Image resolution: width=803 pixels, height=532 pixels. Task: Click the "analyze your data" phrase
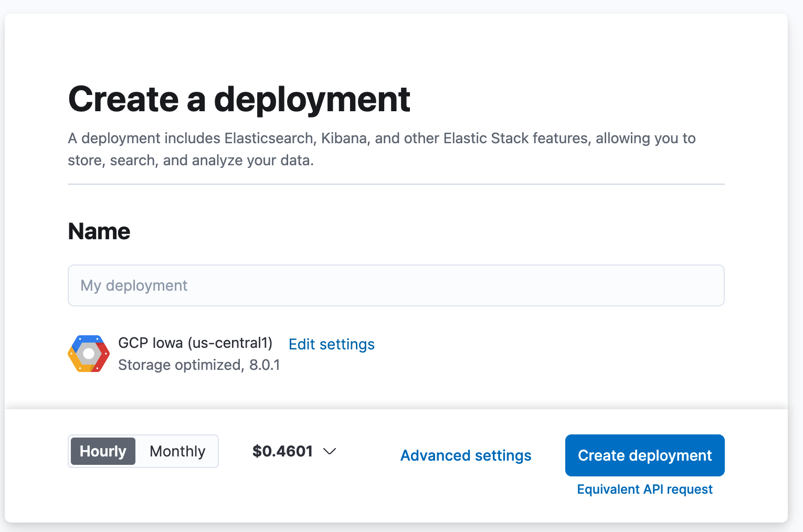(252, 161)
